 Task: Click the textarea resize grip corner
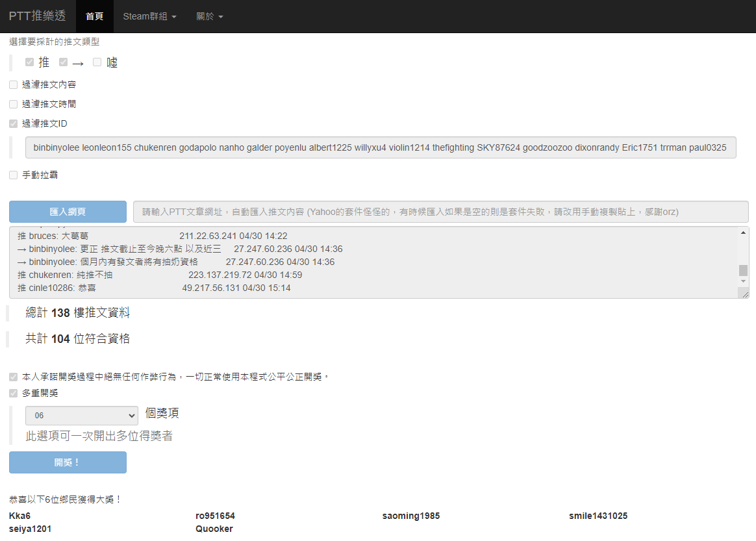pos(746,295)
